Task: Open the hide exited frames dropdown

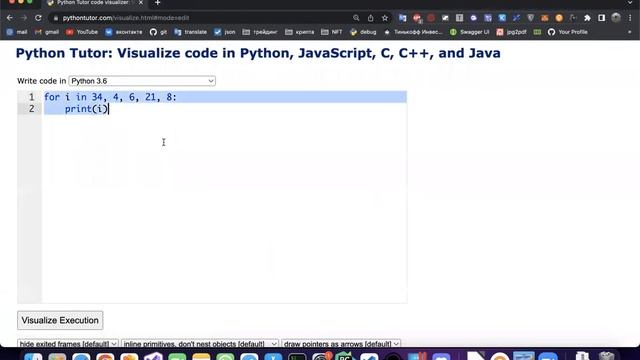Action: pos(68,344)
